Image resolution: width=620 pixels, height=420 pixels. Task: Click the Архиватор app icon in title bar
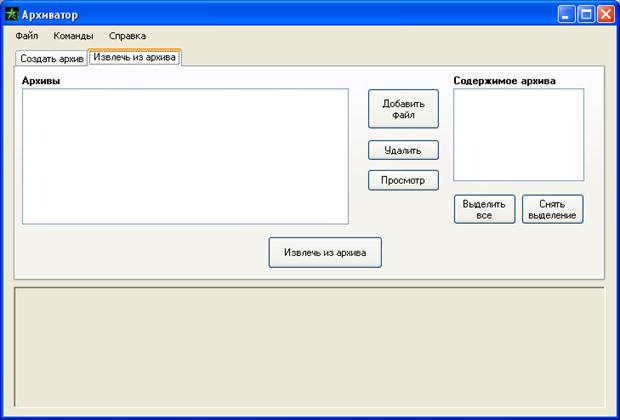click(x=12, y=14)
